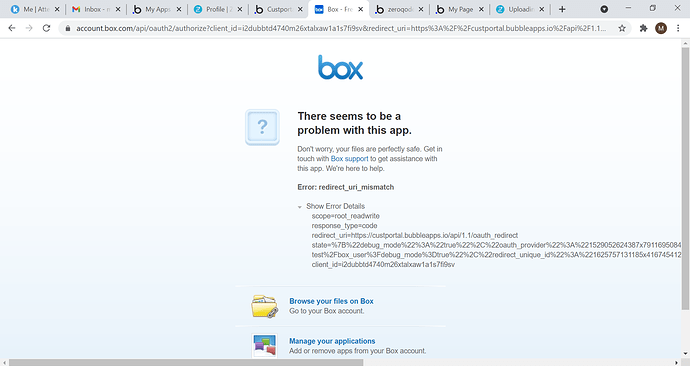The width and height of the screenshot is (690, 366).
Task: Click the Box logo
Action: pos(341,67)
